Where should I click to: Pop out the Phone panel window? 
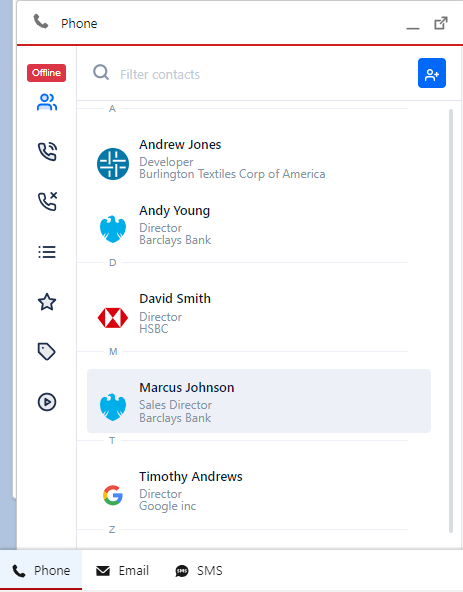click(441, 23)
